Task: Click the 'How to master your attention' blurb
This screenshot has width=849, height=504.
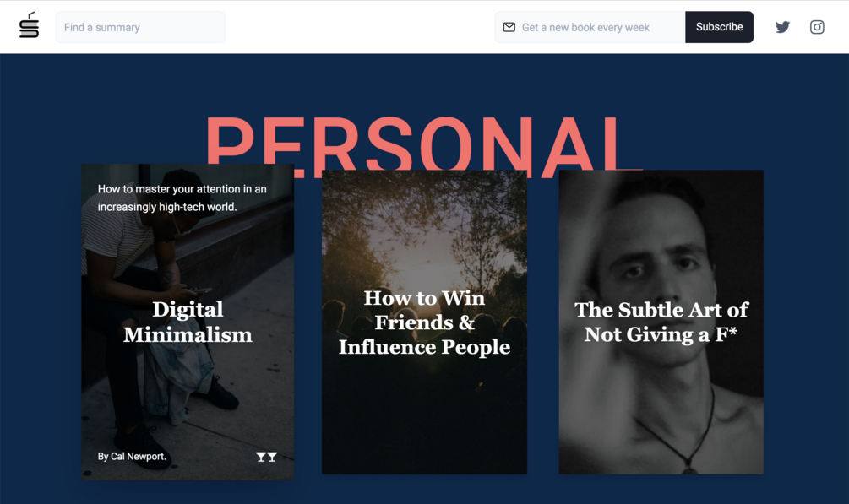Action: coord(182,198)
